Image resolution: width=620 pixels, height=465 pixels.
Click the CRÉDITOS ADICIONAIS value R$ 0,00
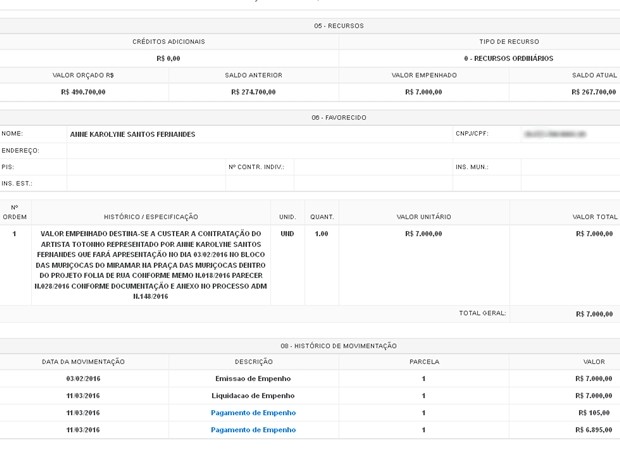168,58
